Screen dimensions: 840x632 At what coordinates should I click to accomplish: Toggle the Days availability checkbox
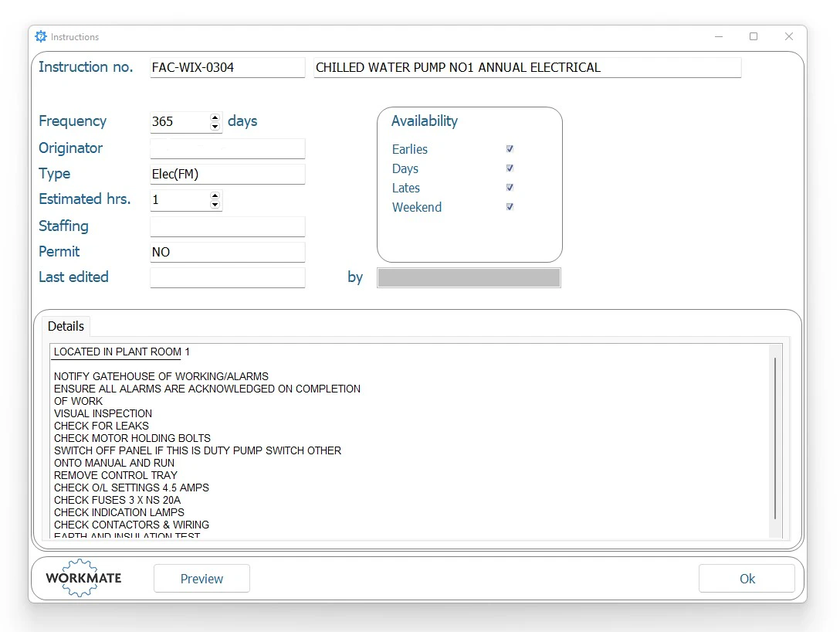pyautogui.click(x=509, y=168)
